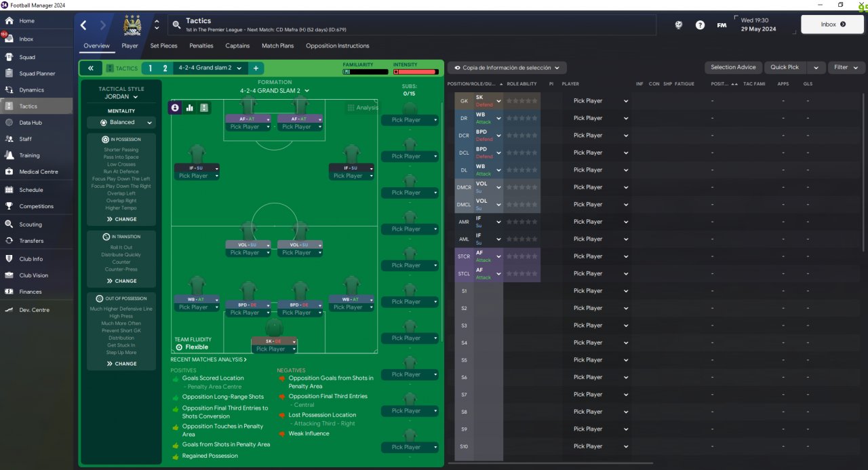Switch to the Set Pieces tab
The height and width of the screenshot is (470, 868).
[x=163, y=46]
